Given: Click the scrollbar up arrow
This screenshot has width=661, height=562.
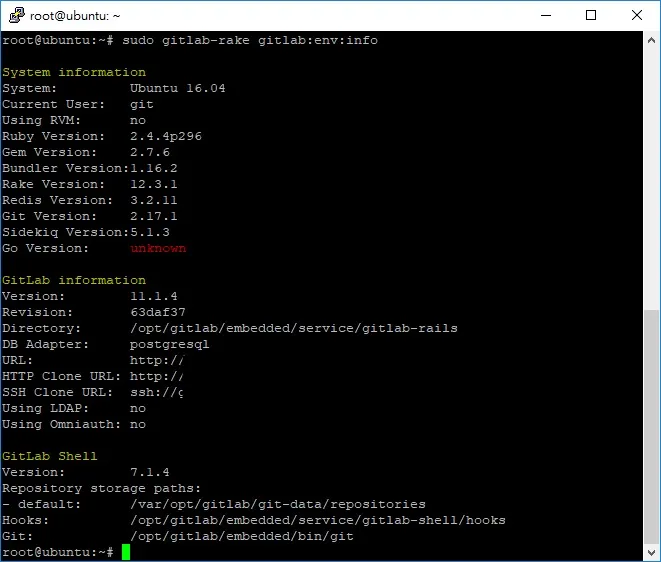Looking at the screenshot, I should coord(651,40).
